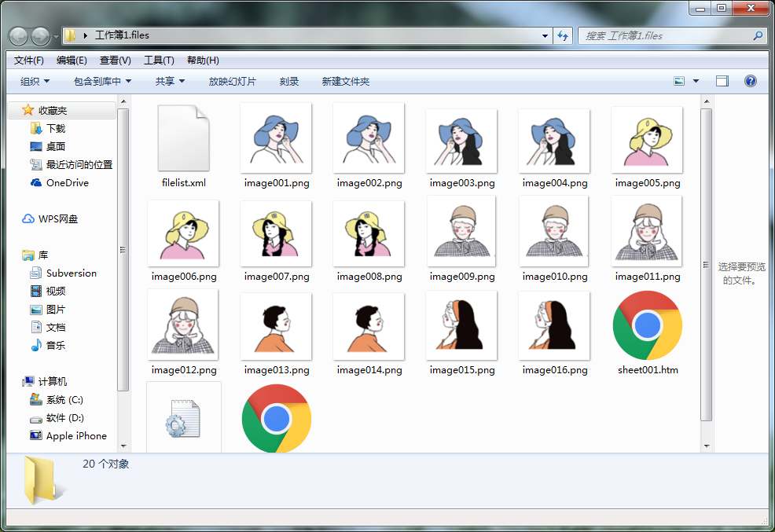Select image003.png thumbnail
This screenshot has width=775, height=532.
pos(461,141)
